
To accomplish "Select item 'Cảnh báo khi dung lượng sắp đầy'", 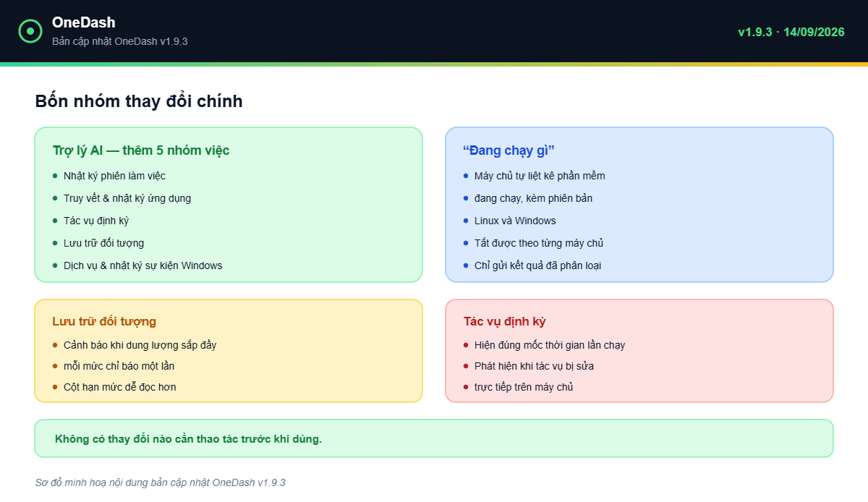I will [140, 345].
